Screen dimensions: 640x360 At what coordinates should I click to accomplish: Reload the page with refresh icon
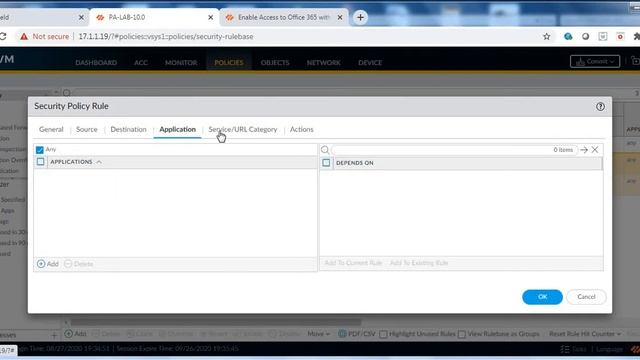(x=3, y=36)
